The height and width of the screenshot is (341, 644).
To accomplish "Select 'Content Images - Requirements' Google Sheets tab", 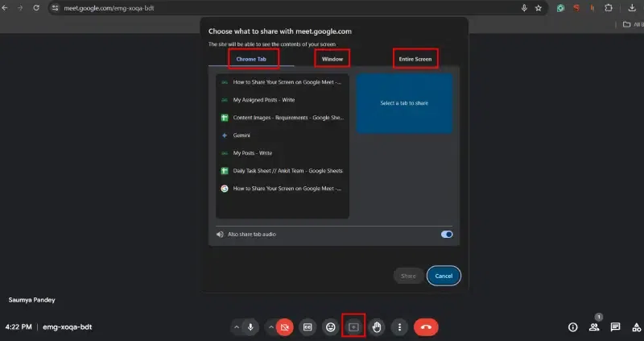I will pyautogui.click(x=283, y=117).
